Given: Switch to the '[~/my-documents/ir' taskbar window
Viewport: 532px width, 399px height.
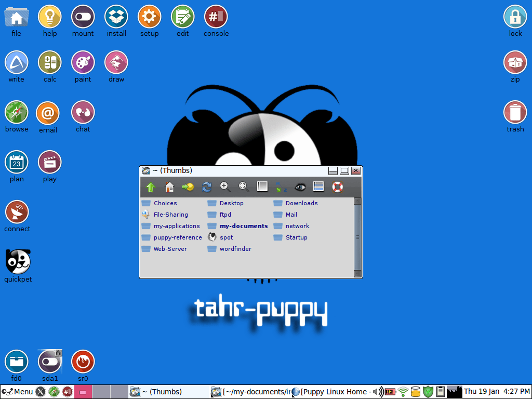Looking at the screenshot, I should [x=250, y=392].
